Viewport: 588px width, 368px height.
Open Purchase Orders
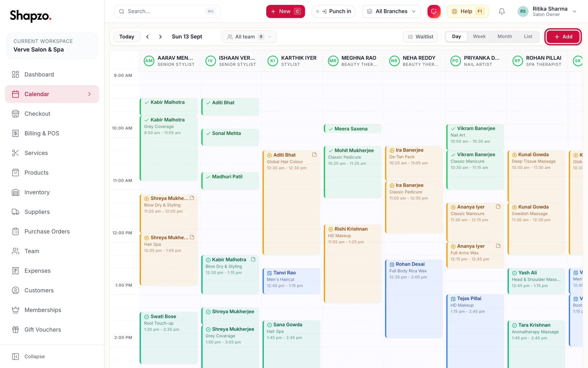click(52, 231)
